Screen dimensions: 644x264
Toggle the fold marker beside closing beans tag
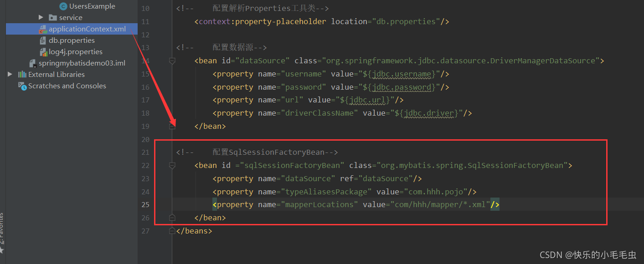[172, 231]
